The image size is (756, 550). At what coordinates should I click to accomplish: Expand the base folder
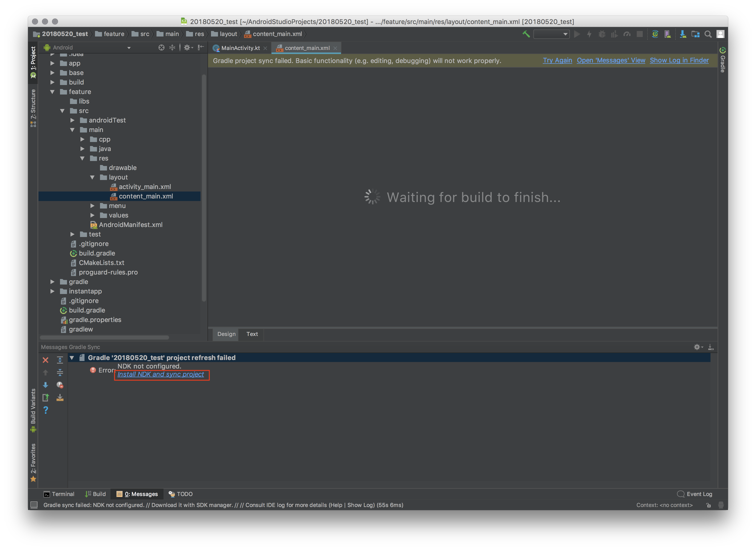pyautogui.click(x=52, y=73)
